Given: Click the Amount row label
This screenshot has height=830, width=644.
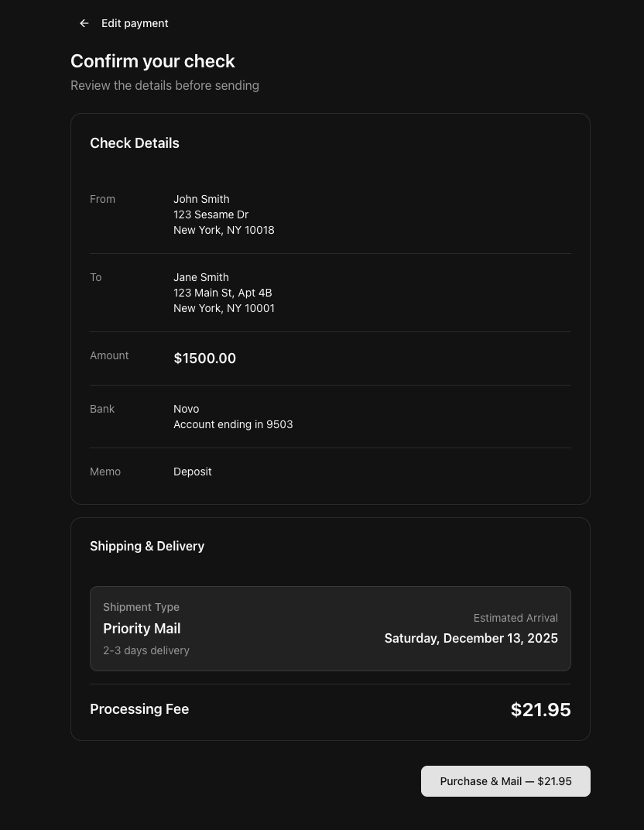Looking at the screenshot, I should coord(109,355).
